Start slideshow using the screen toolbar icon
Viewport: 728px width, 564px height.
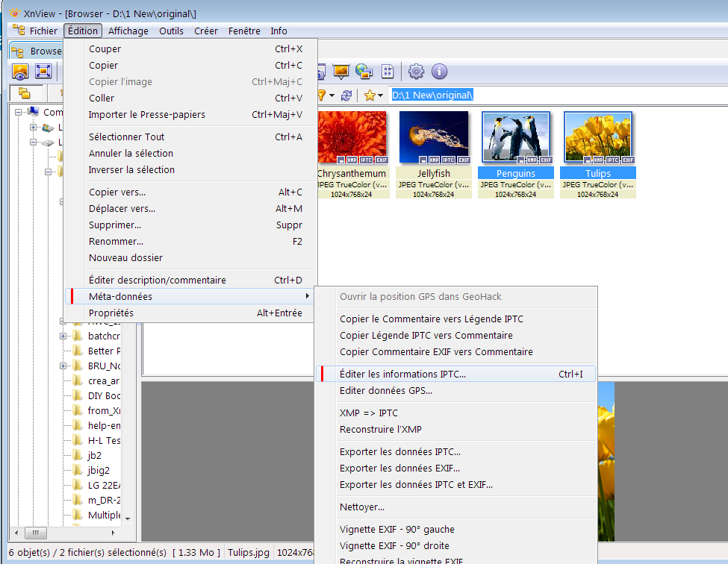[341, 72]
